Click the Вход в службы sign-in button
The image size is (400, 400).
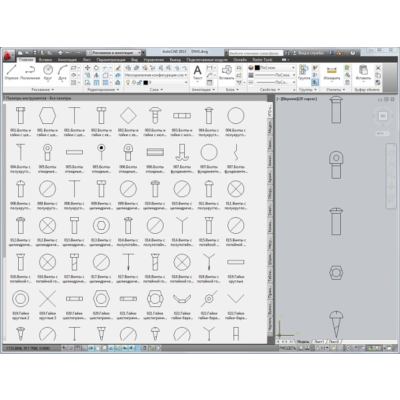click(309, 53)
